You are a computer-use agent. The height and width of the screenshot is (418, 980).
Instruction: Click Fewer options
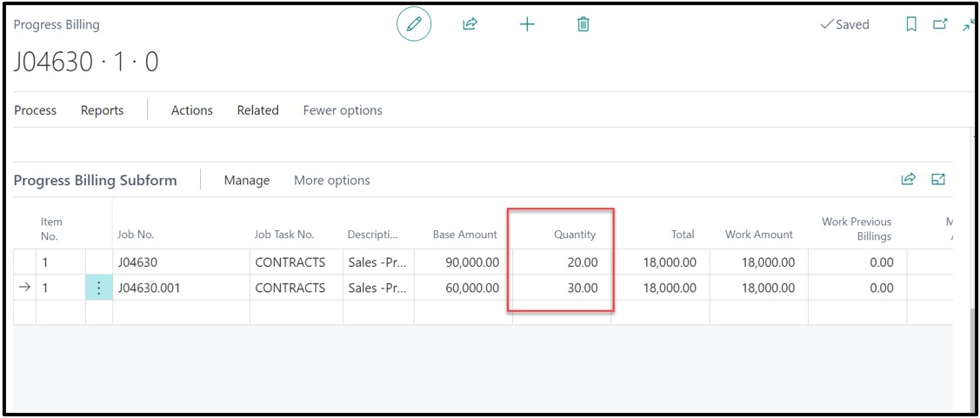pos(343,110)
